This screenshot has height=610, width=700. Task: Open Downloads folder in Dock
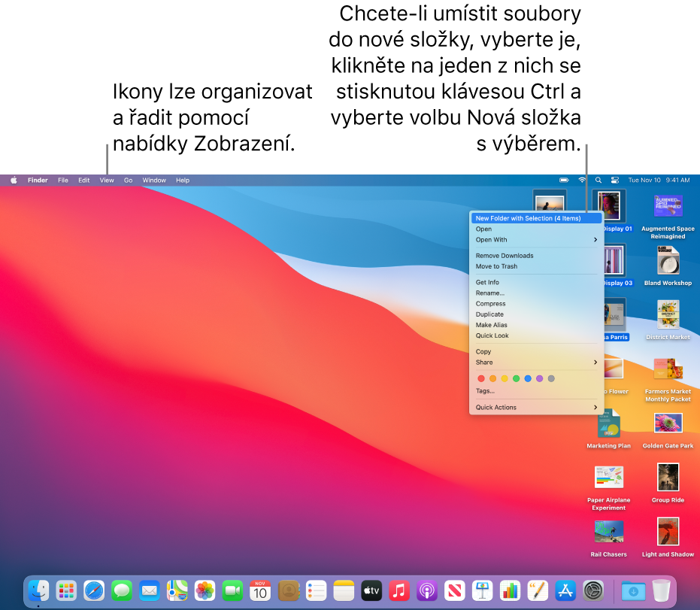(x=633, y=590)
